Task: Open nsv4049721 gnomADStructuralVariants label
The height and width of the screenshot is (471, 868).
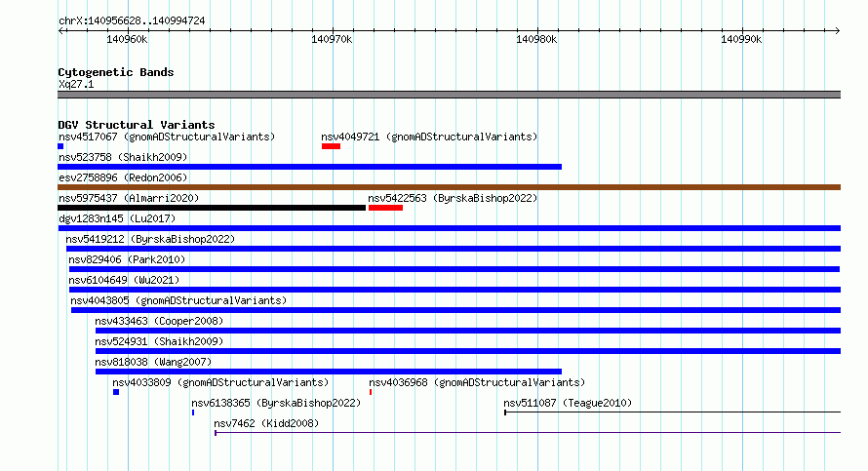Action: [x=429, y=137]
